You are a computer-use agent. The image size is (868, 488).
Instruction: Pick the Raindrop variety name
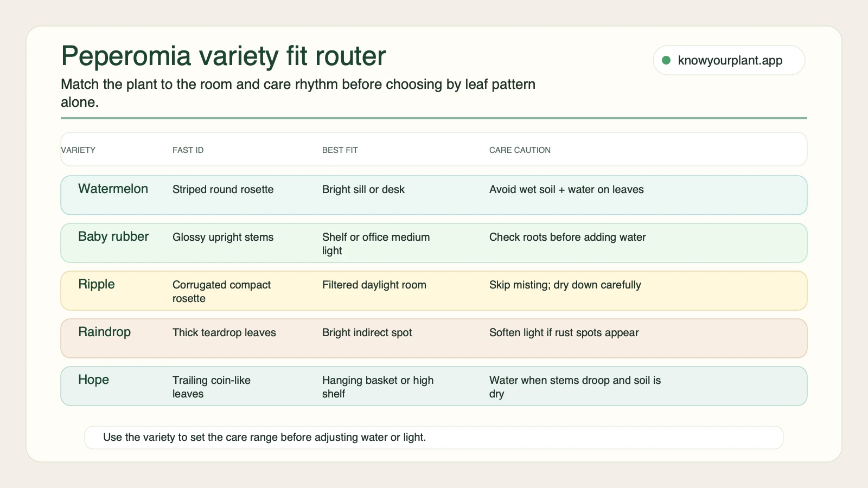coord(105,332)
